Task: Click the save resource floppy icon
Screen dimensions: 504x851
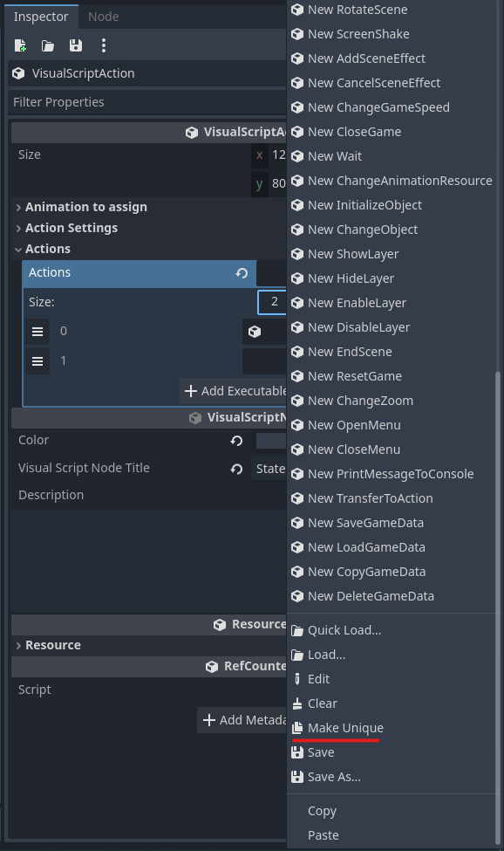Action: click(75, 45)
